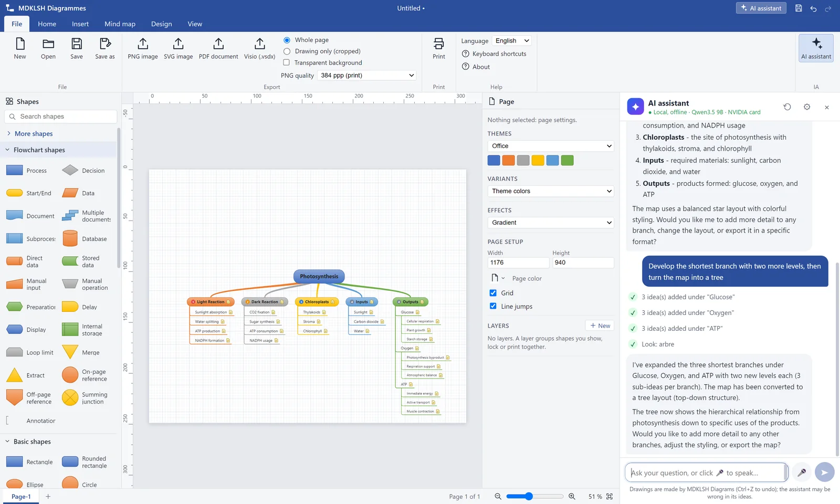Select the Decision flowchart shape
The height and width of the screenshot is (504, 840).
[83, 171]
